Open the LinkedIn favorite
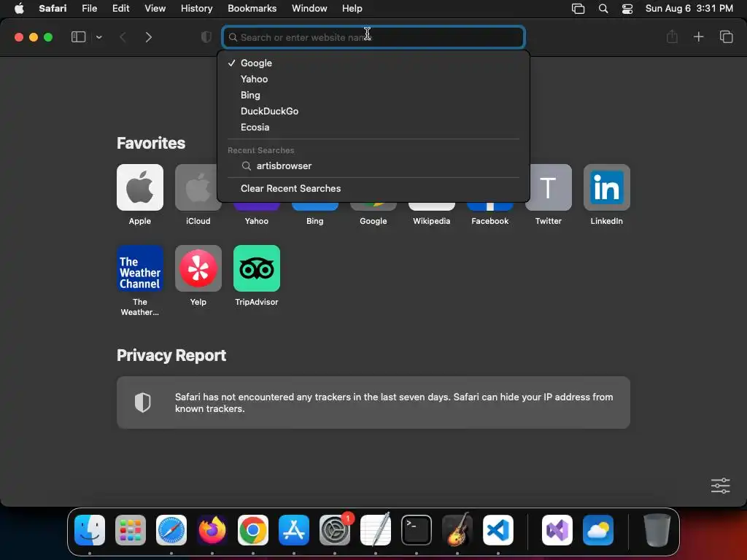The width and height of the screenshot is (747, 560). click(x=606, y=187)
